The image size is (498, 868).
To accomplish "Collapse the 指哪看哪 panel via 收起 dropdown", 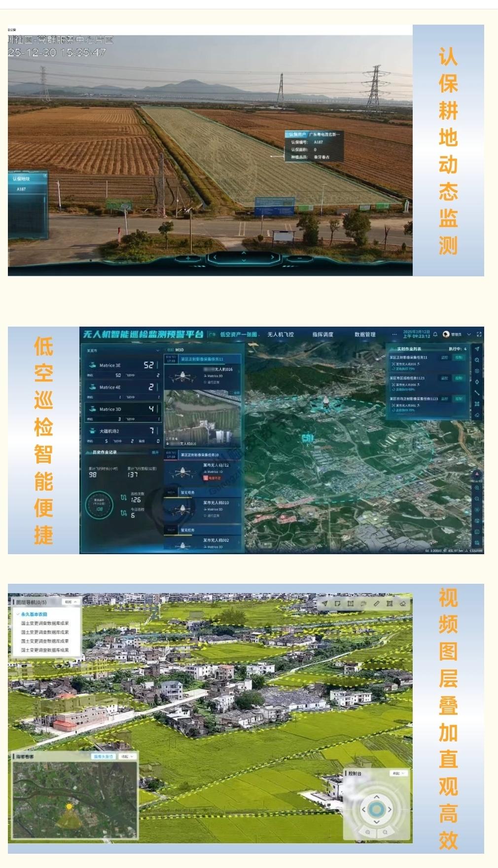I will [127, 757].
